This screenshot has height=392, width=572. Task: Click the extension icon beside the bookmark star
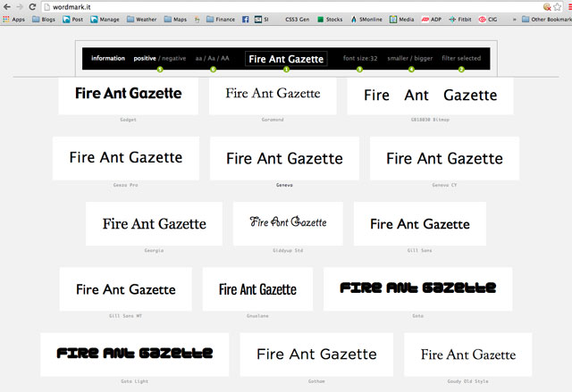[x=547, y=7]
